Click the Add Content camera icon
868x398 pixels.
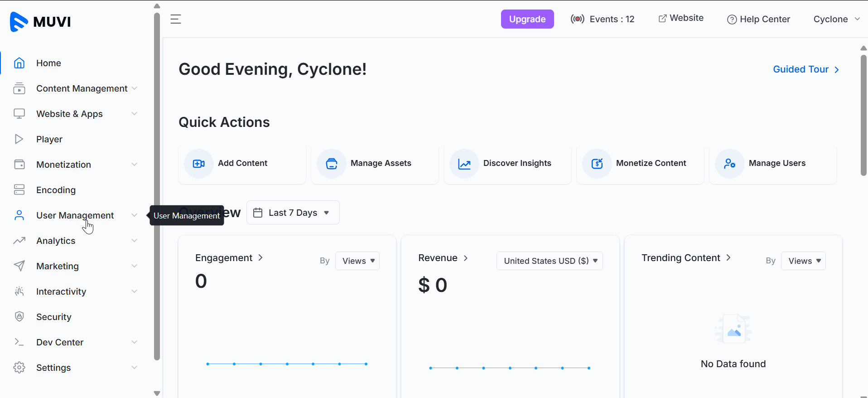[198, 164]
